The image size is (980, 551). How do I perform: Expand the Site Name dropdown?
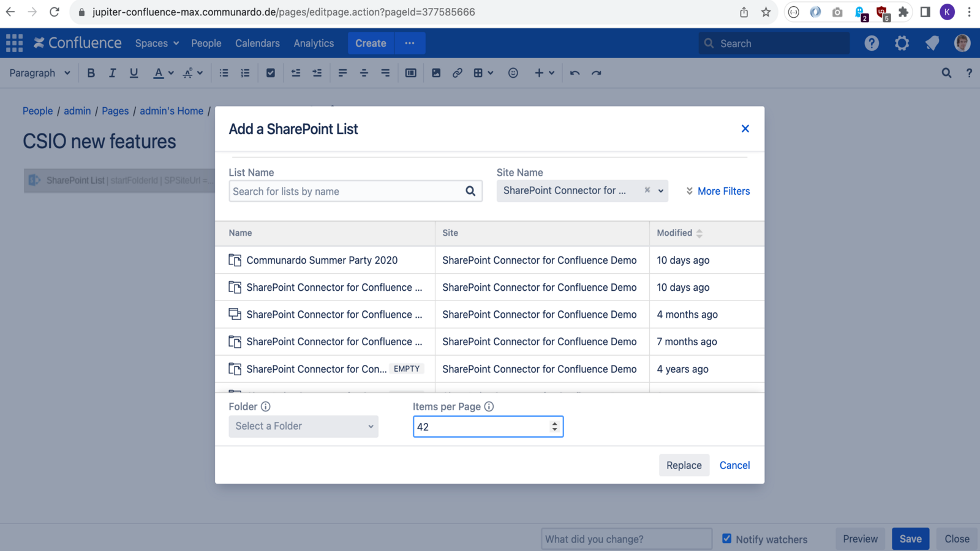click(x=661, y=191)
